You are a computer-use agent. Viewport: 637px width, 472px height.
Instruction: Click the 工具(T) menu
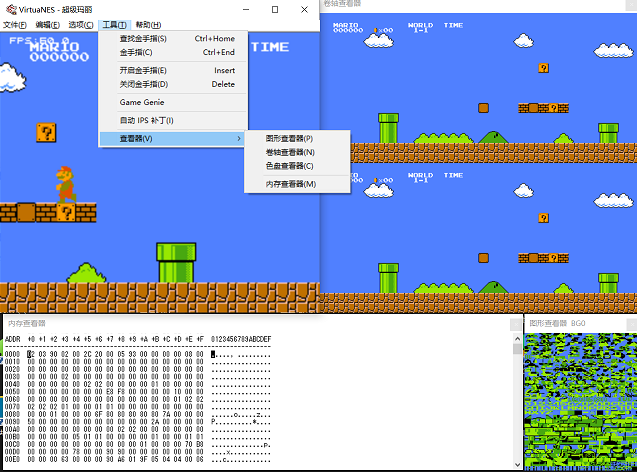pos(114,25)
